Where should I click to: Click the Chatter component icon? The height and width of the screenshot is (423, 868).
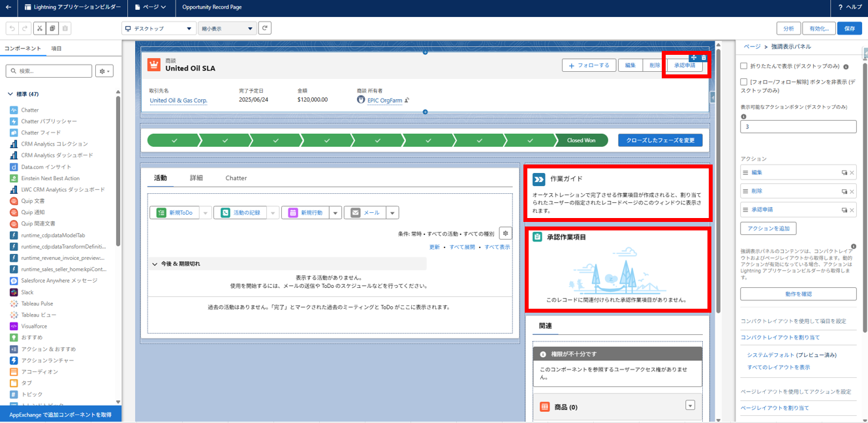(x=14, y=110)
